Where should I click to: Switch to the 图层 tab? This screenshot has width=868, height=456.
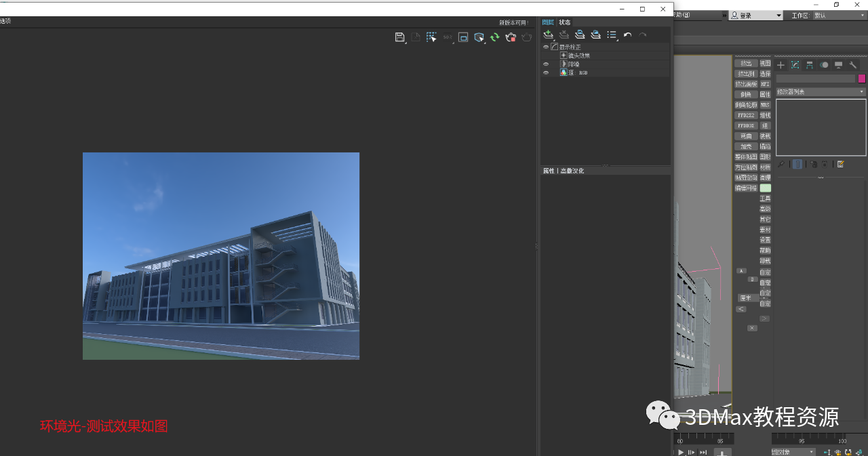pos(548,22)
